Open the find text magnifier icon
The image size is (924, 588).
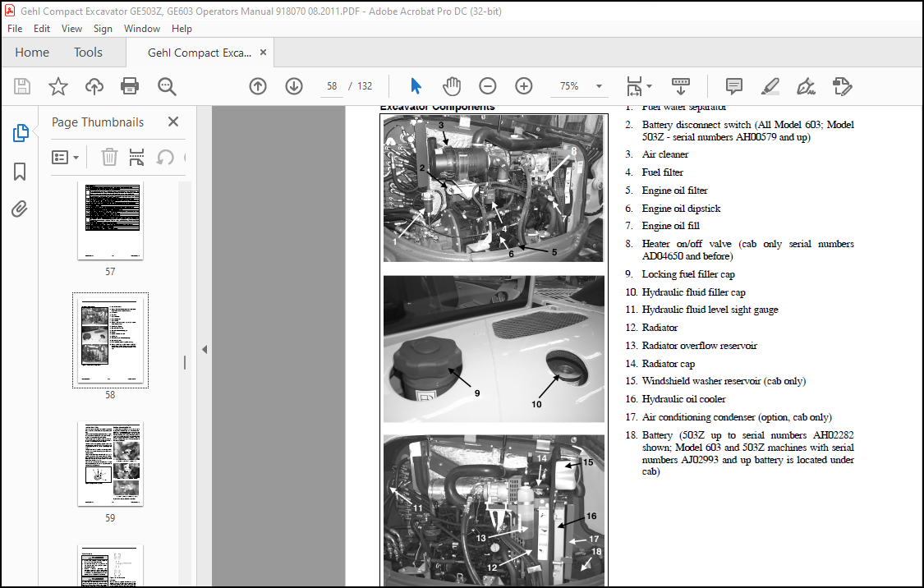point(167,86)
